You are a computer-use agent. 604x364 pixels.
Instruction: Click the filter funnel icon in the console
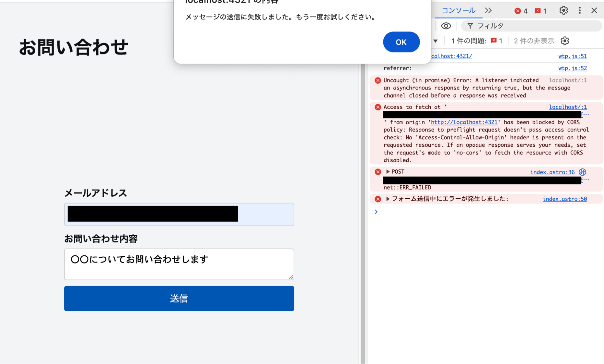470,26
